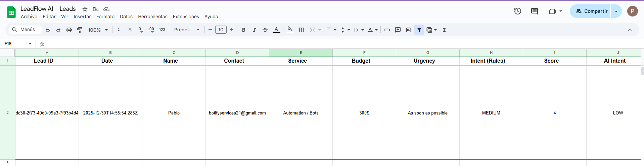Viewport: 644px width, 166px height.
Task: Insert a comment
Action: (x=398, y=30)
